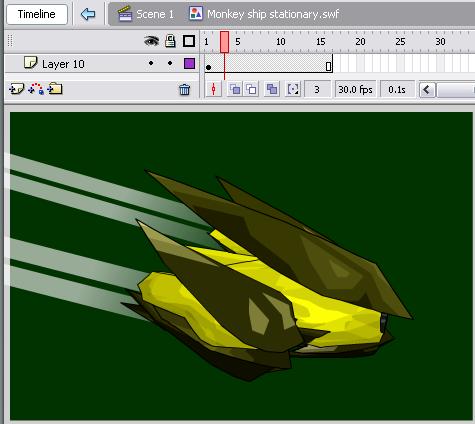Show all layers as outlines square icon
This screenshot has height=424, width=475.
[x=189, y=41]
